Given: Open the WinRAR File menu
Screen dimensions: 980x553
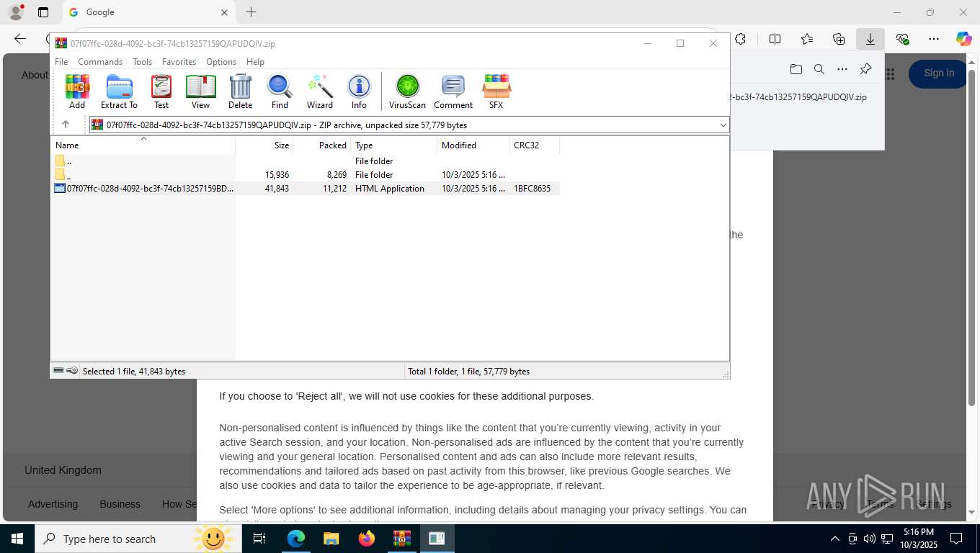Looking at the screenshot, I should tap(61, 62).
